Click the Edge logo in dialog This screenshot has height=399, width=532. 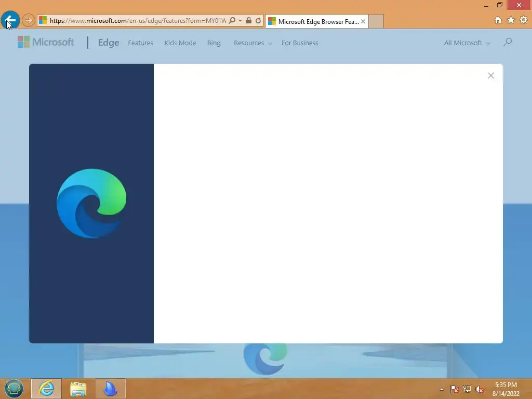pos(91,203)
